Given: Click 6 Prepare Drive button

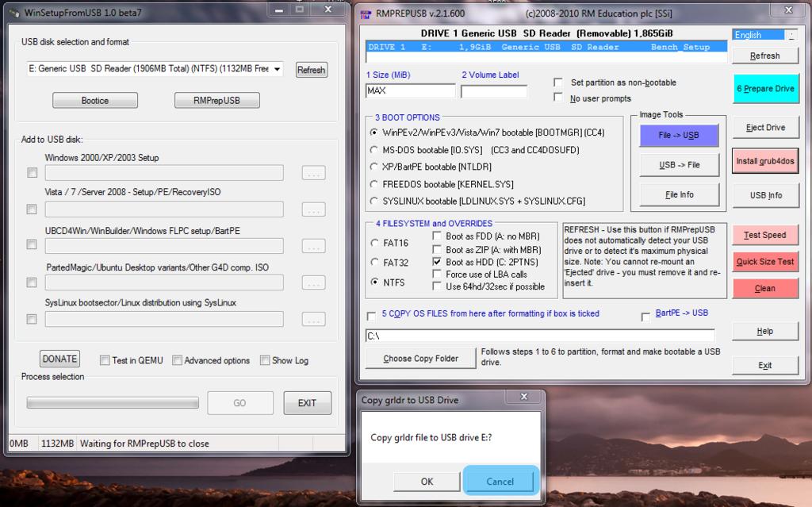Looking at the screenshot, I should (765, 89).
